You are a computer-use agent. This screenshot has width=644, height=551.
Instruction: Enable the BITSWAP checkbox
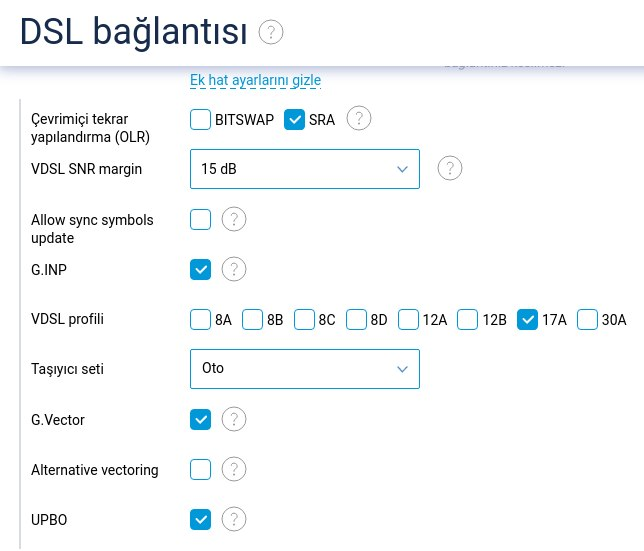coord(200,119)
